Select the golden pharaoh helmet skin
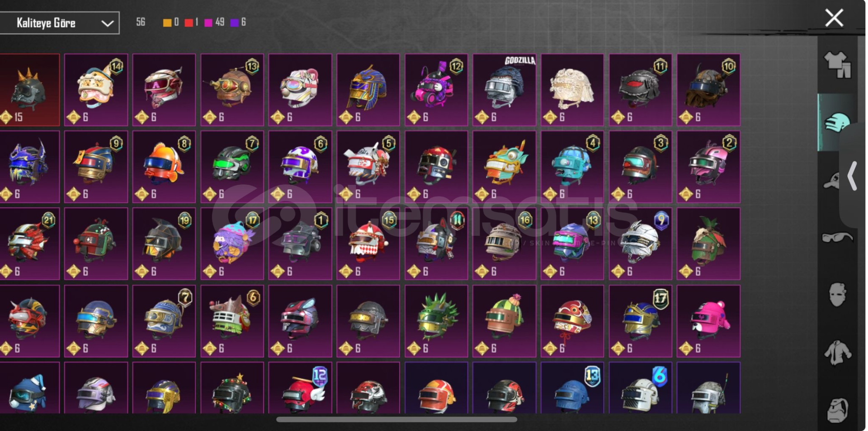This screenshot has height=431, width=868. (x=368, y=90)
